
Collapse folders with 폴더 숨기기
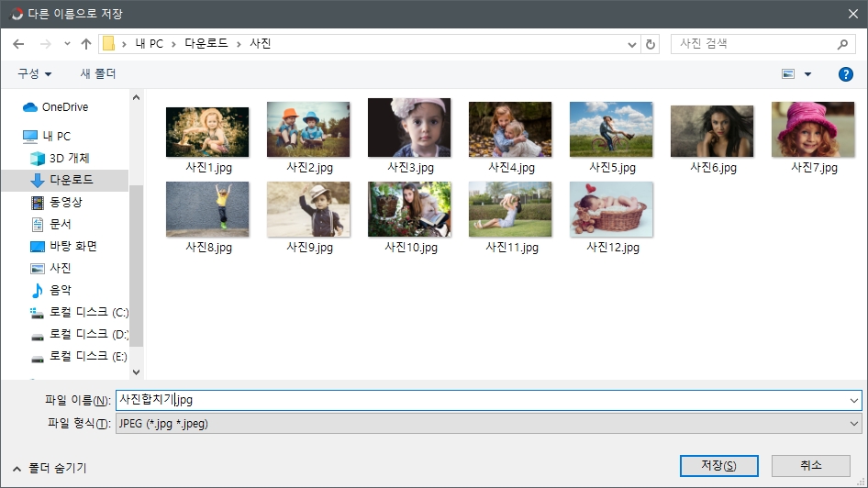click(x=50, y=468)
